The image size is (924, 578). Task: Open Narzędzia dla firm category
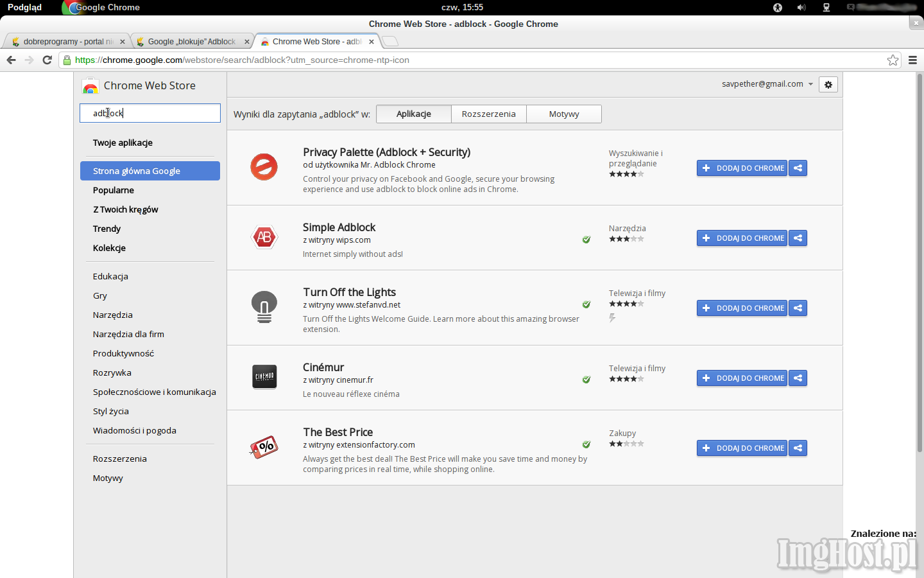pos(128,334)
